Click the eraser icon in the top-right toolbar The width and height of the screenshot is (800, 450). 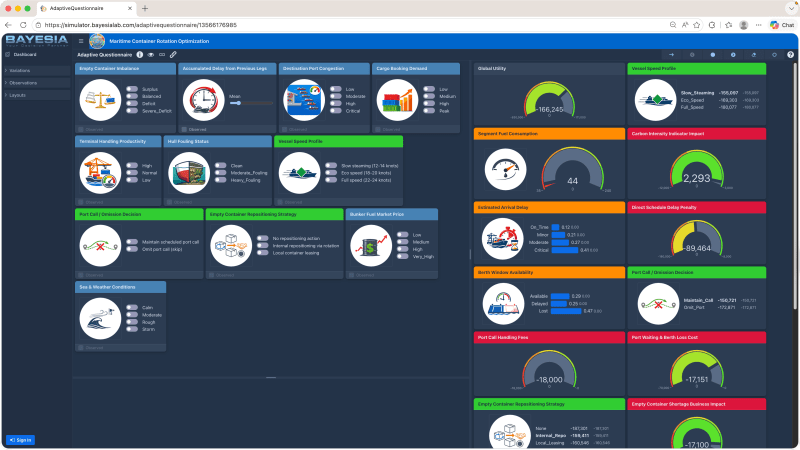point(754,55)
